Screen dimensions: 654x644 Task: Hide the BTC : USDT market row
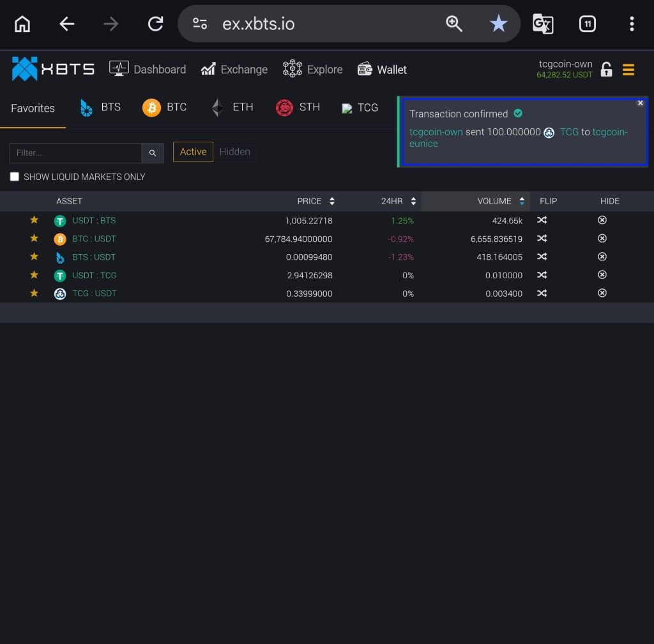coord(602,239)
